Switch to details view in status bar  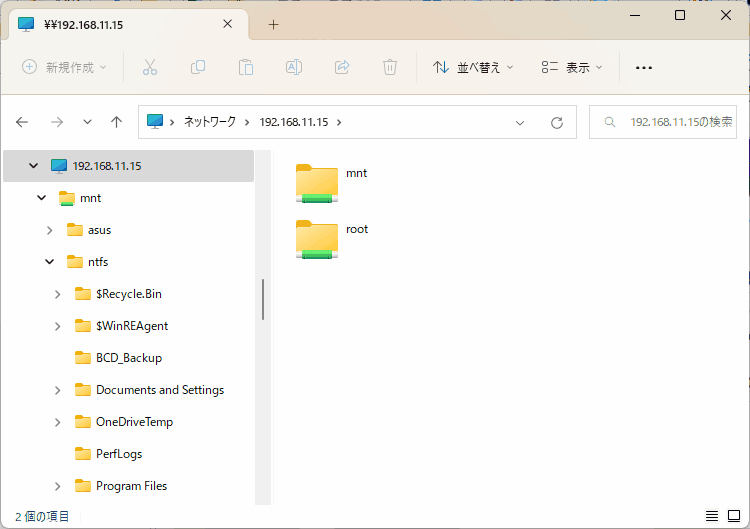click(x=712, y=516)
